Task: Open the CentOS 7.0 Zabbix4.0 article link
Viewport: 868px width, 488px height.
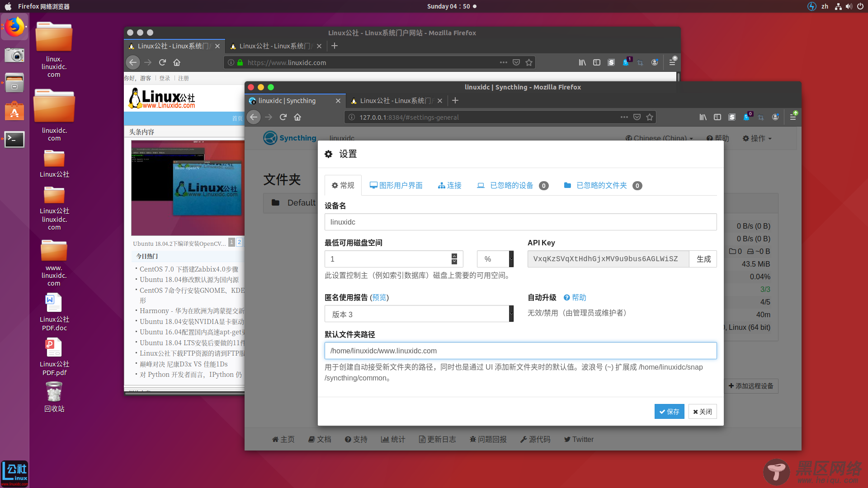Action: 189,269
